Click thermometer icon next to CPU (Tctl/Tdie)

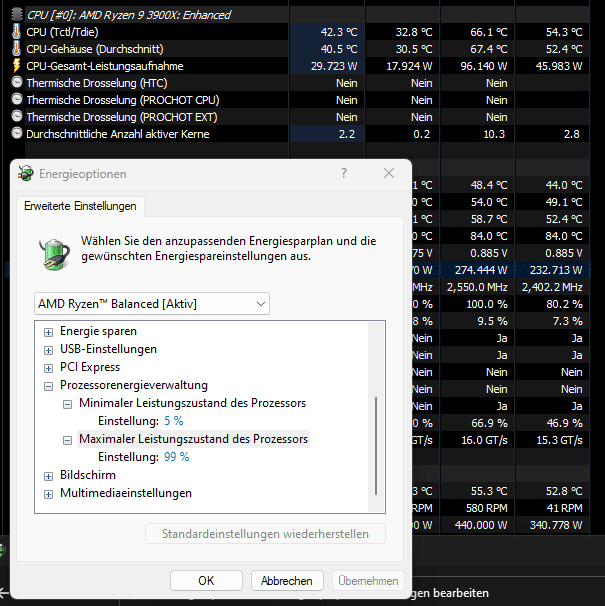[x=17, y=32]
